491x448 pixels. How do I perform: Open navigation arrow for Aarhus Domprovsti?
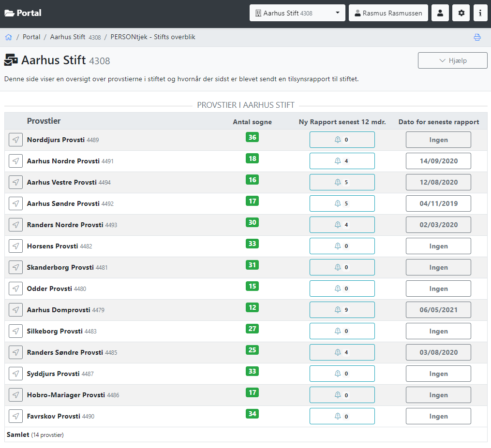click(x=15, y=310)
